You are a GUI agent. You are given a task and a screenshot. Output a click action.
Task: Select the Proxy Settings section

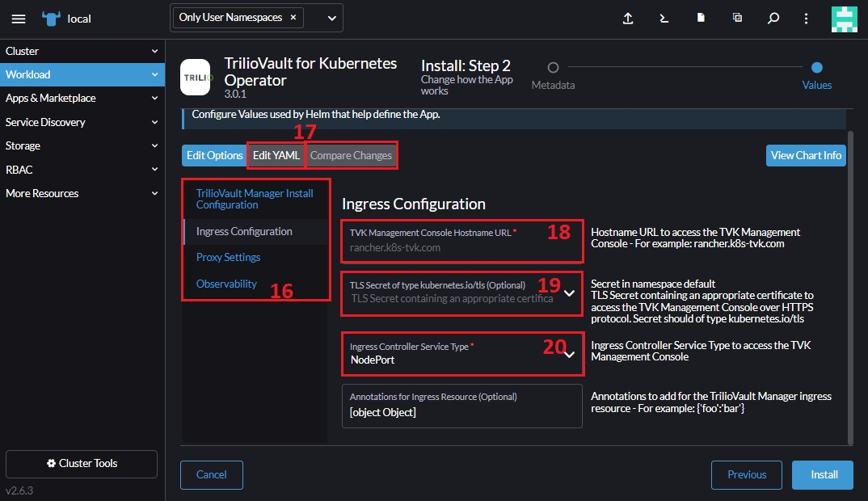[228, 257]
